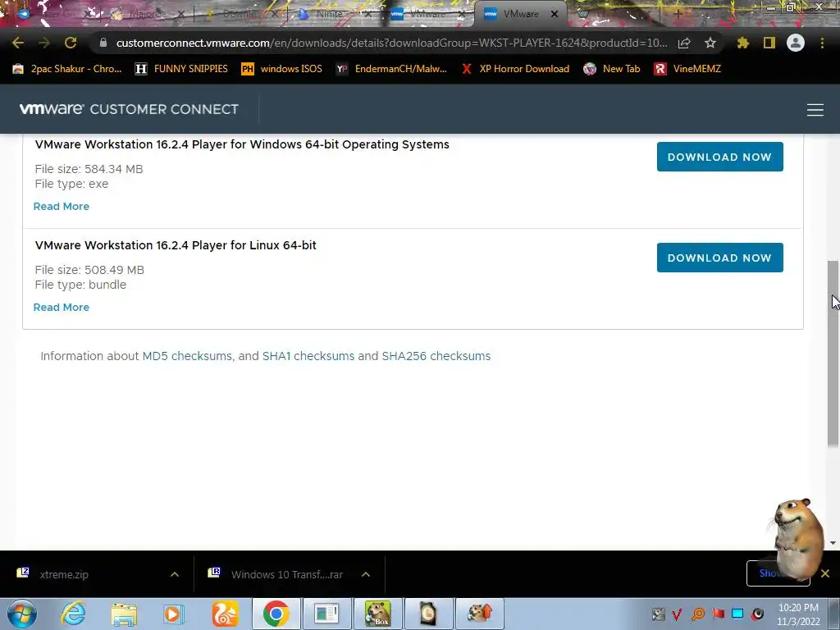This screenshot has height=630, width=840.
Task: Read More about the Linux 64-bit Player
Action: tap(61, 307)
